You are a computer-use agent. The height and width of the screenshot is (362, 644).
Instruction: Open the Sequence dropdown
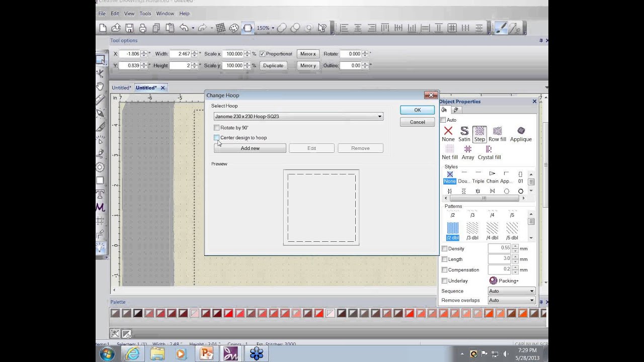pyautogui.click(x=511, y=291)
